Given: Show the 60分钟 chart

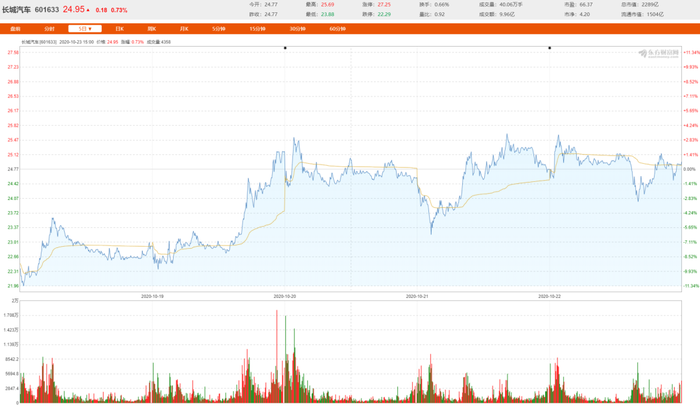Looking at the screenshot, I should 338,29.
